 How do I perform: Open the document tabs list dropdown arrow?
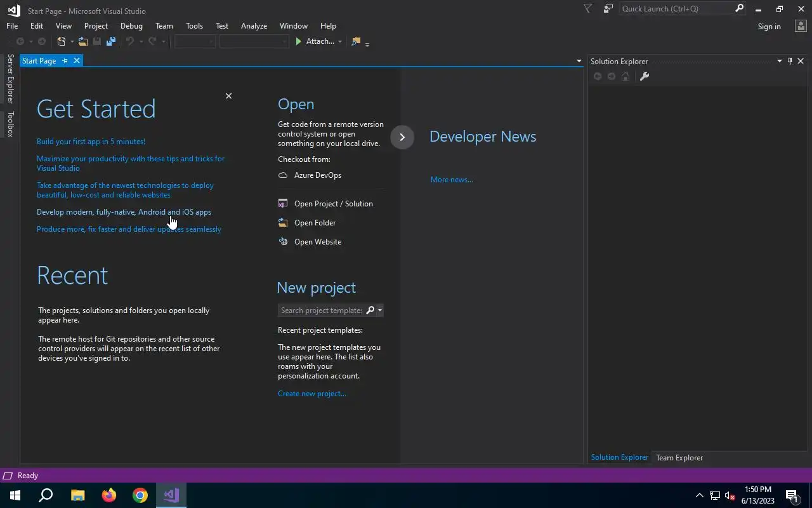click(579, 61)
